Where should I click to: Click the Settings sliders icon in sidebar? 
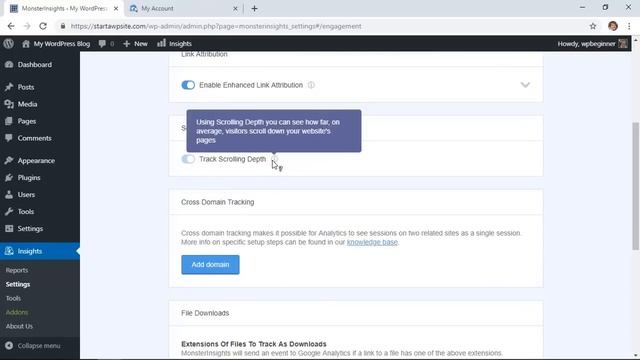pos(9,229)
